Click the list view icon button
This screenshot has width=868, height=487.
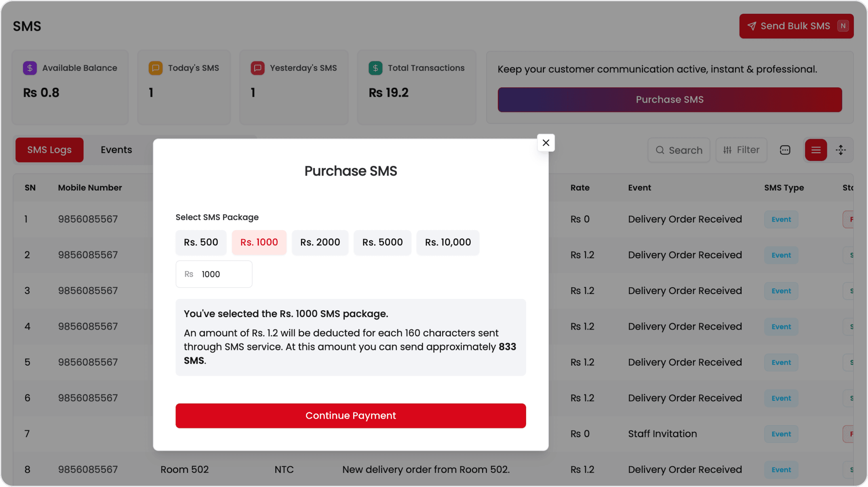pyautogui.click(x=815, y=150)
